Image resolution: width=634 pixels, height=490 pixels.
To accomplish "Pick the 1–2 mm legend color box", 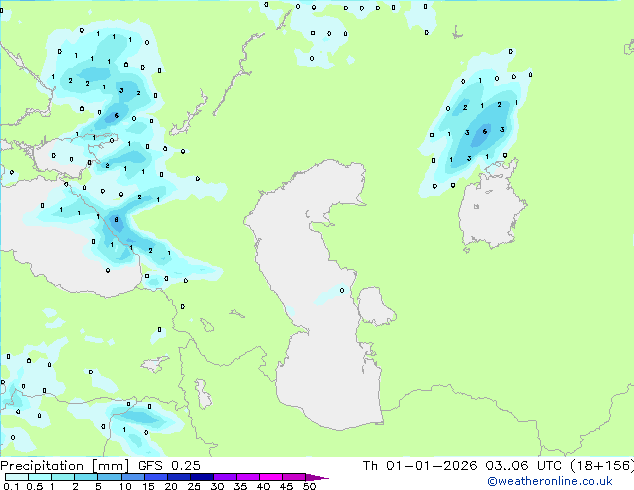I will 63,477.
